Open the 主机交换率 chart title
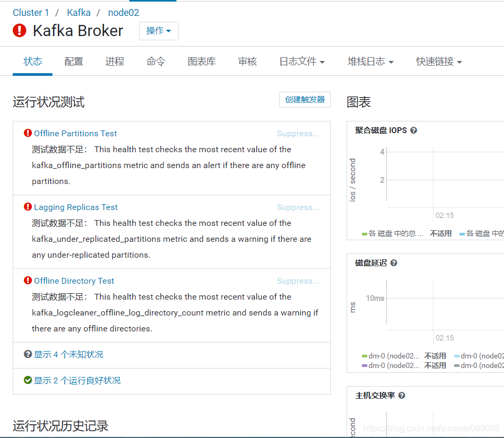Image resolution: width=504 pixels, height=438 pixels. 375,396
